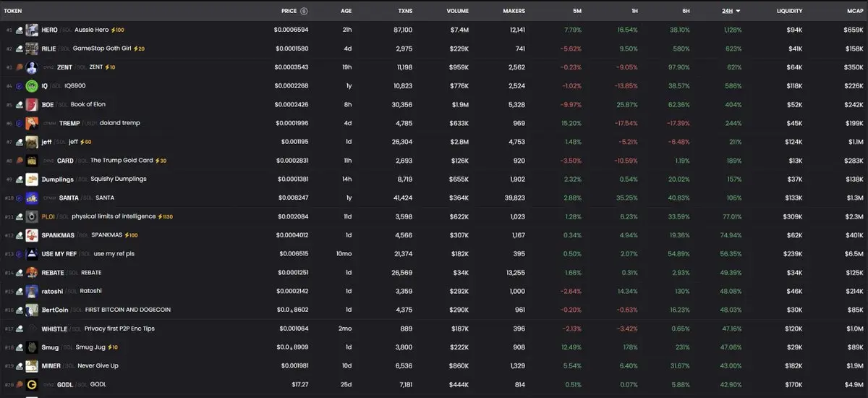Image resolution: width=868 pixels, height=398 pixels.
Task: Click the REBATE token logo
Action: coord(32,273)
